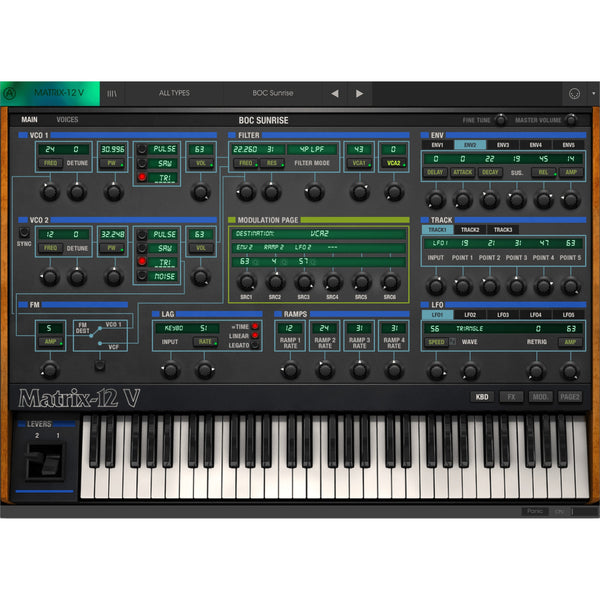Toggle the LEGATO switch in LAG section
The width and height of the screenshot is (600, 600).
(254, 345)
